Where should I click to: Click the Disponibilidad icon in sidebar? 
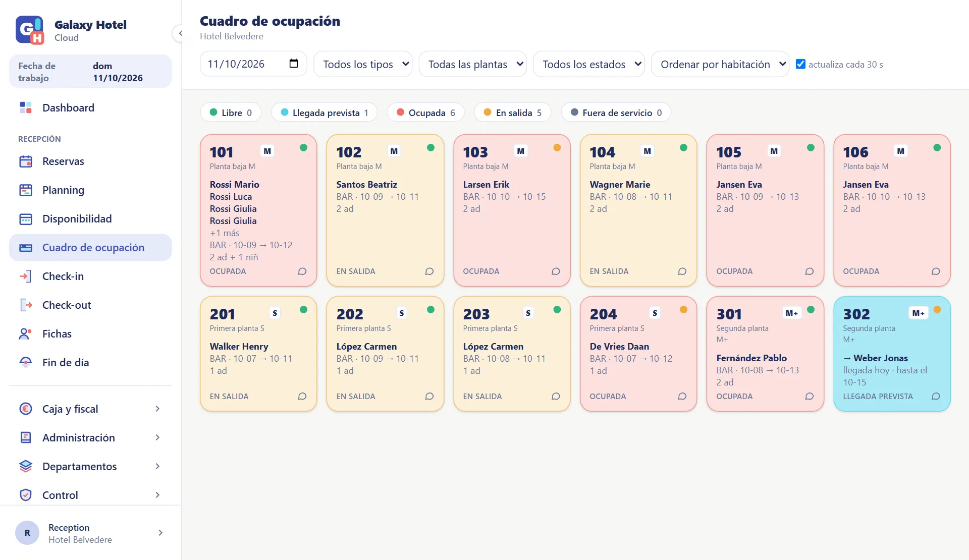(x=26, y=219)
